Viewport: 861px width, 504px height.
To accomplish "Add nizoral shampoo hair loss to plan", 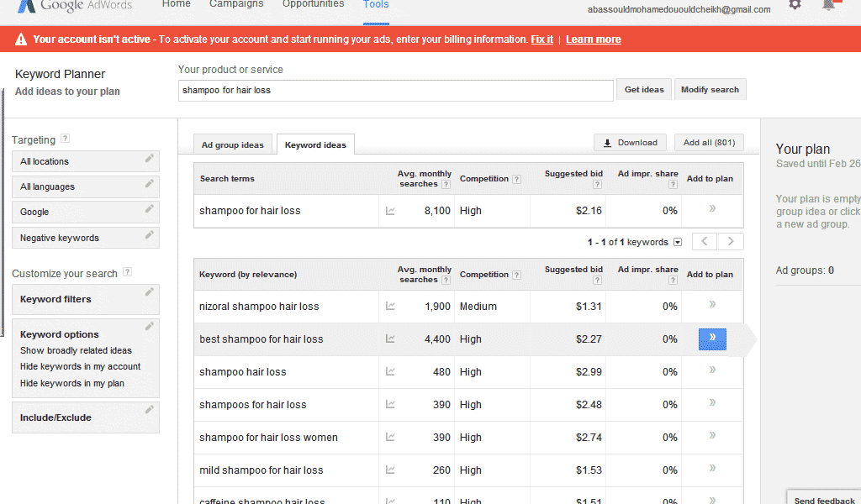I will 712,304.
